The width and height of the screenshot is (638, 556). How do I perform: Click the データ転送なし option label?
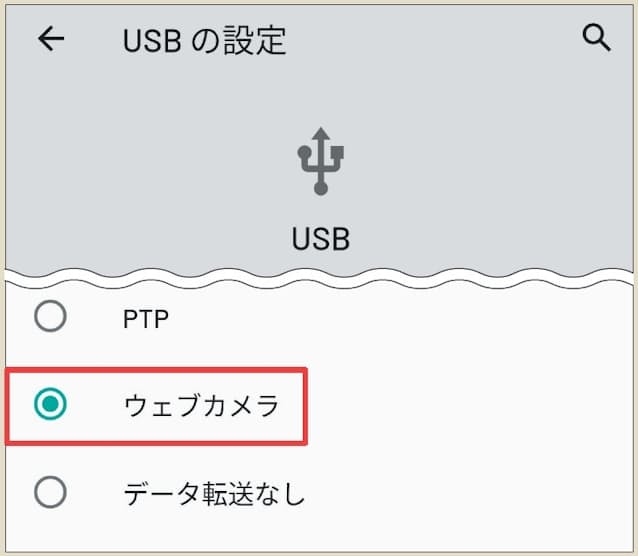click(214, 493)
